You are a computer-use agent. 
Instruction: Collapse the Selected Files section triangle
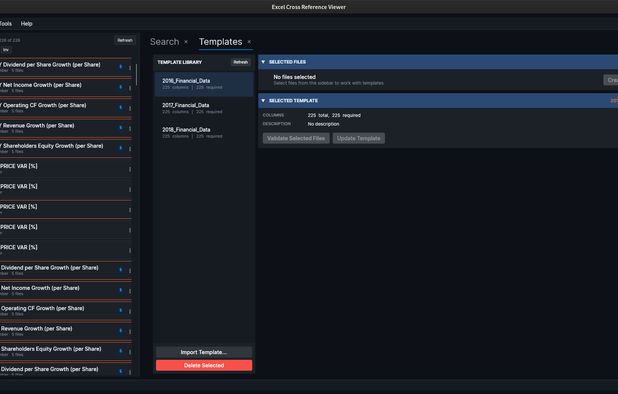coord(263,62)
